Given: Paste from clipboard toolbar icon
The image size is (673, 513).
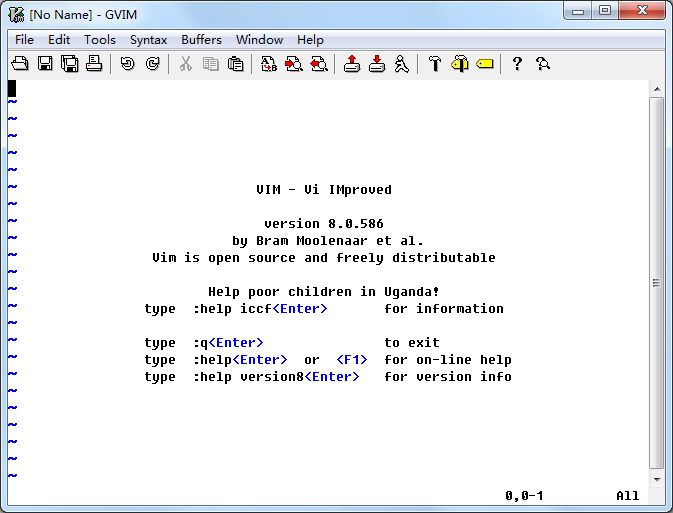Looking at the screenshot, I should (235, 64).
